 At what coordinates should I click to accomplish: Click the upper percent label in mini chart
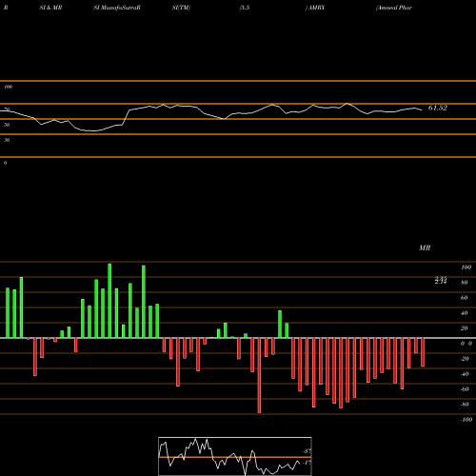307,451
